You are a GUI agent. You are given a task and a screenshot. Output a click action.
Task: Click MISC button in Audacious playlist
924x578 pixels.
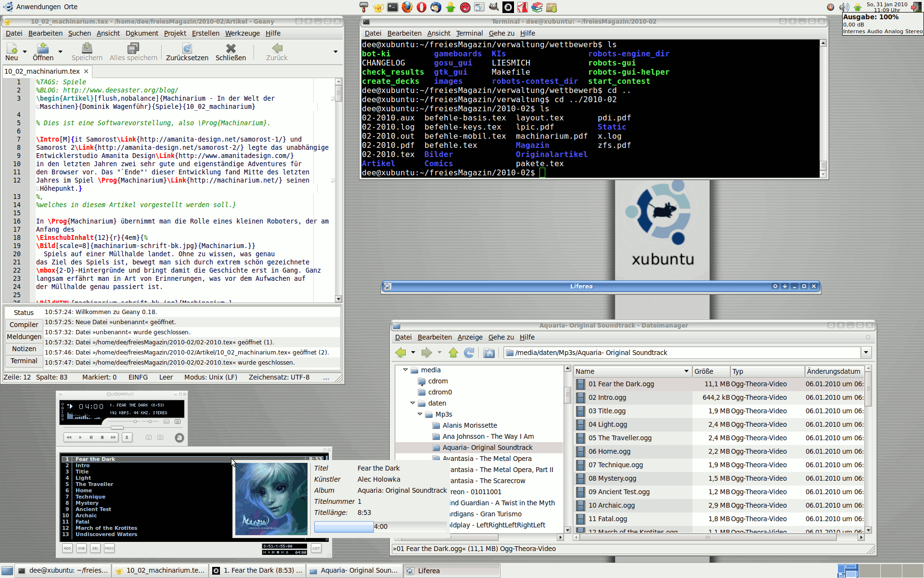[x=109, y=548]
